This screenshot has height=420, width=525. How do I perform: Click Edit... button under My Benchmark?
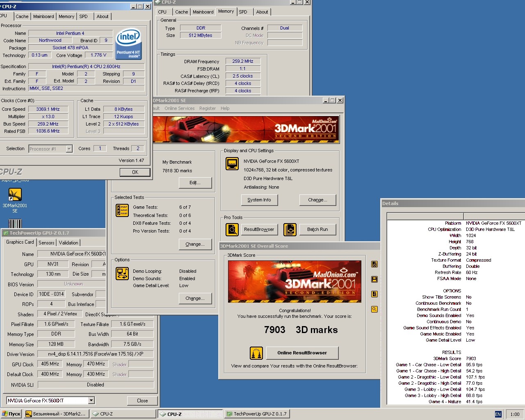click(x=195, y=183)
